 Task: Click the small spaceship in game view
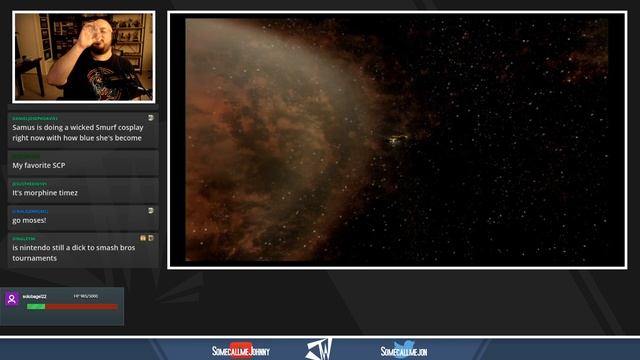tap(396, 139)
